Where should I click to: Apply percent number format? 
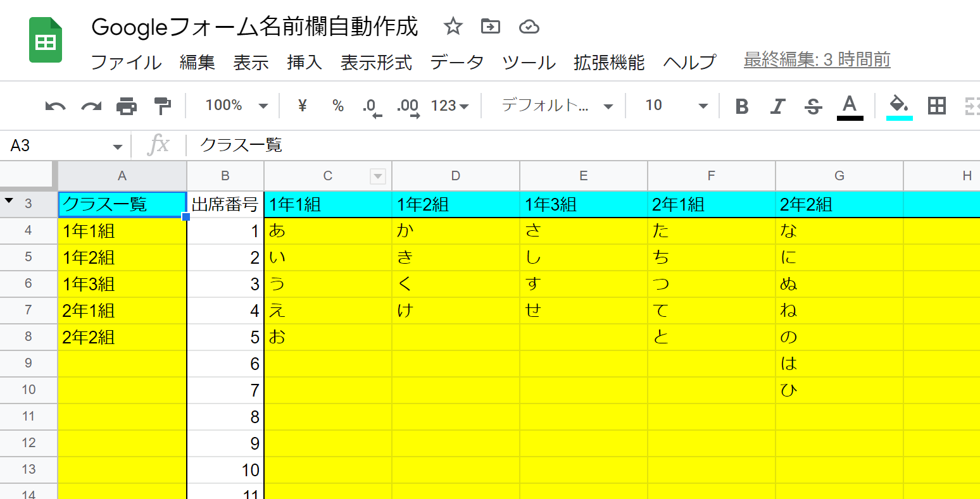(338, 106)
